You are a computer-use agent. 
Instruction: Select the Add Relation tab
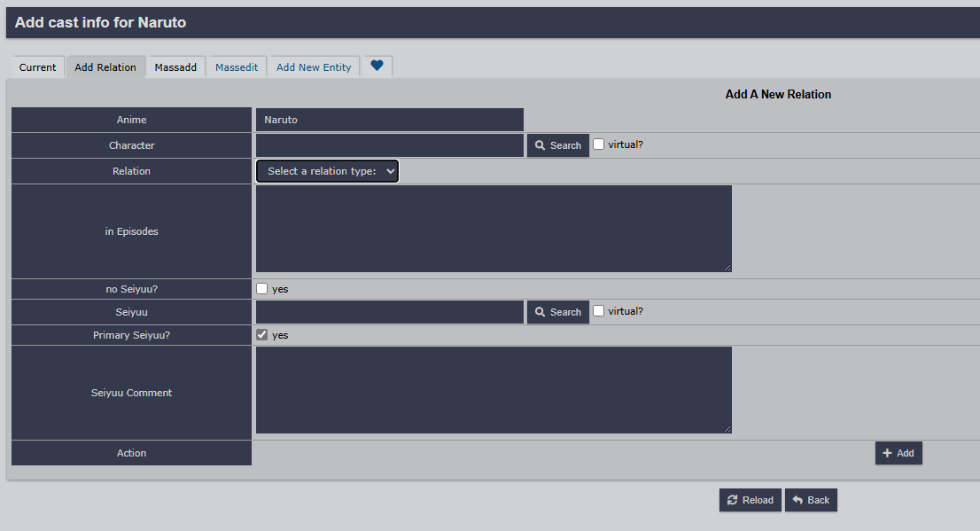click(x=105, y=67)
